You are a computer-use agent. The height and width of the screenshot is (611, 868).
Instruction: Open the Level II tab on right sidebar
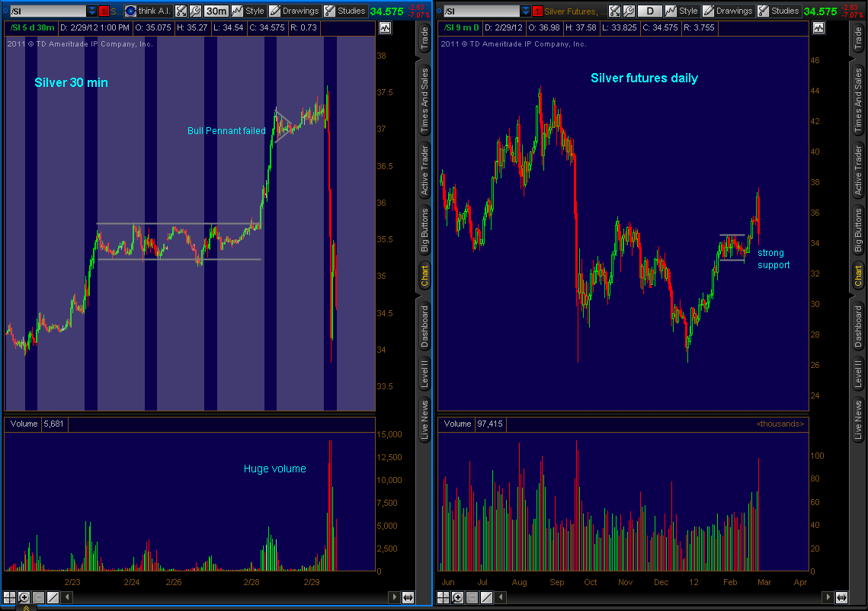(858, 373)
